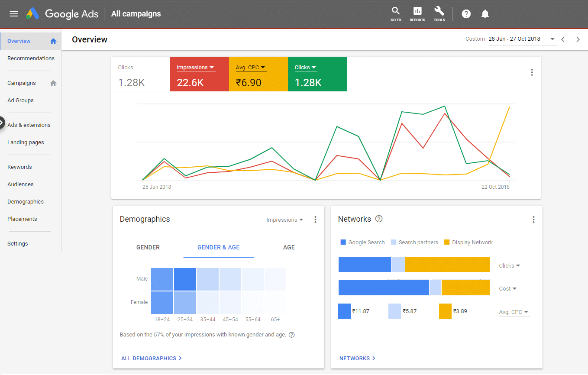Open the Avg. CPC metric dropdown
Screen dimensions: 588x375
[251, 68]
